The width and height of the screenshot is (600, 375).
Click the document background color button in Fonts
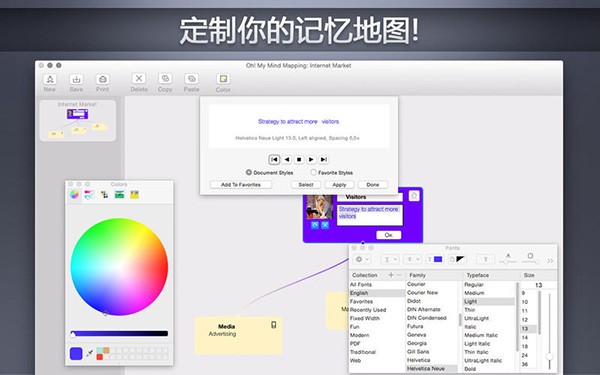[x=457, y=259]
